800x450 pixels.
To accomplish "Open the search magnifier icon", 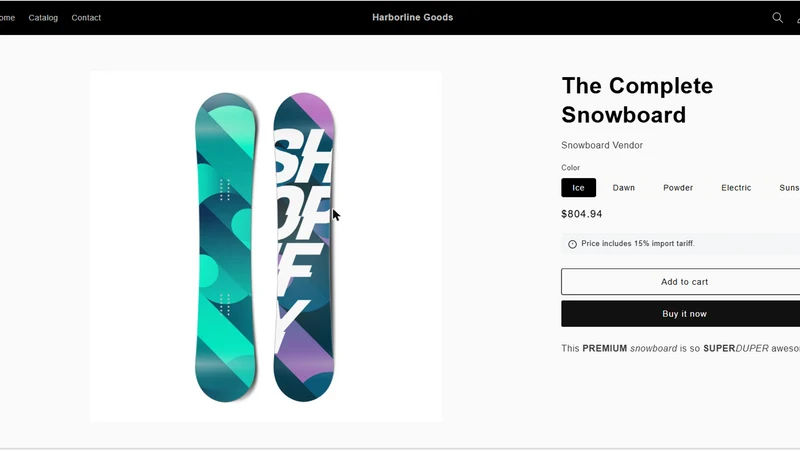I will pyautogui.click(x=777, y=18).
